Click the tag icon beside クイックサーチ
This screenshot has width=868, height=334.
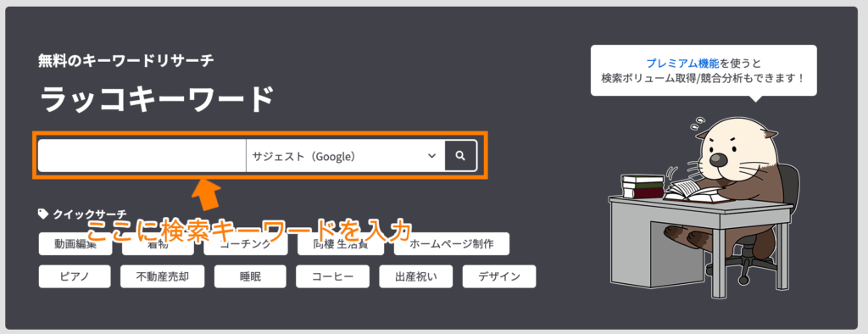point(42,213)
